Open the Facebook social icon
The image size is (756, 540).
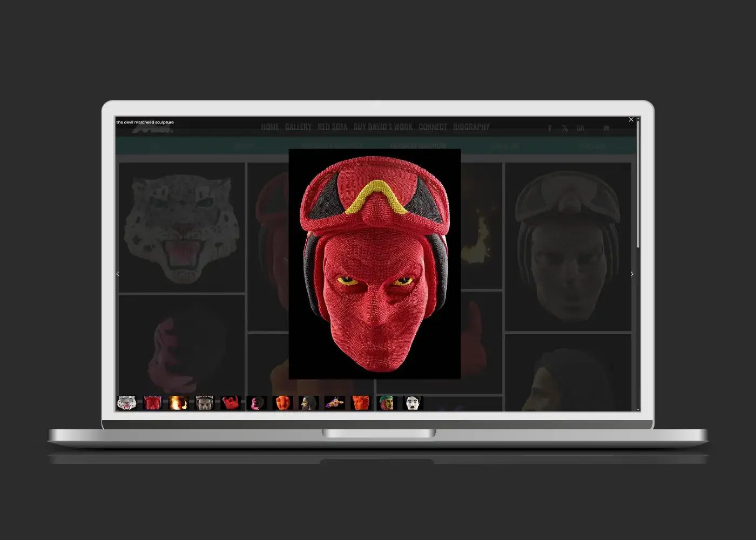tap(550, 129)
